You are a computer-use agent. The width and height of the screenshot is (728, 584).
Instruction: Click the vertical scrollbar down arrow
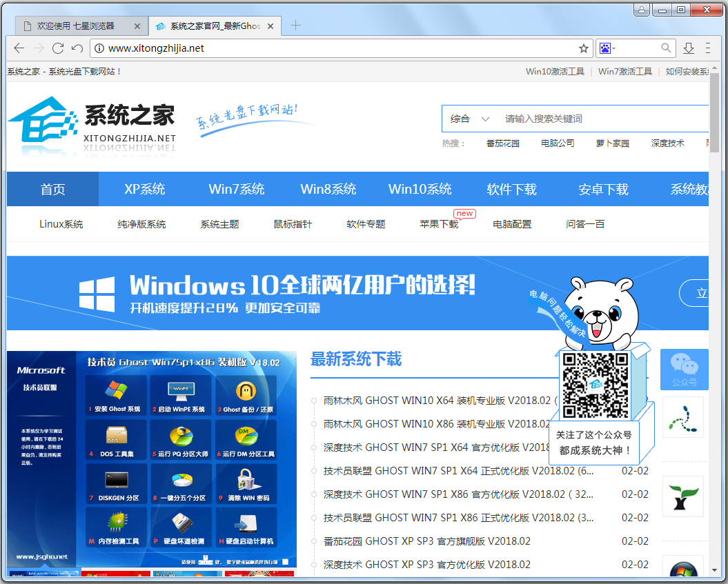pyautogui.click(x=714, y=570)
